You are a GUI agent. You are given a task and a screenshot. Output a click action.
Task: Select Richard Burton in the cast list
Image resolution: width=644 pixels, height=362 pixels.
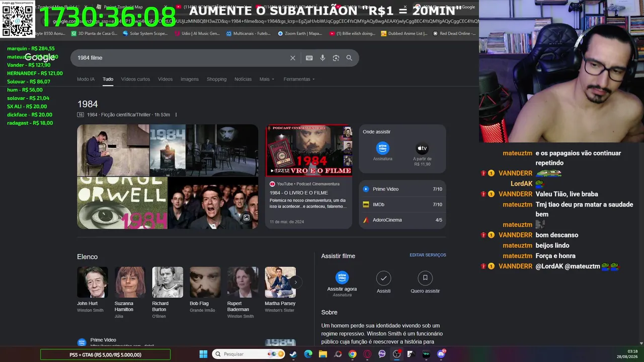pos(168,293)
